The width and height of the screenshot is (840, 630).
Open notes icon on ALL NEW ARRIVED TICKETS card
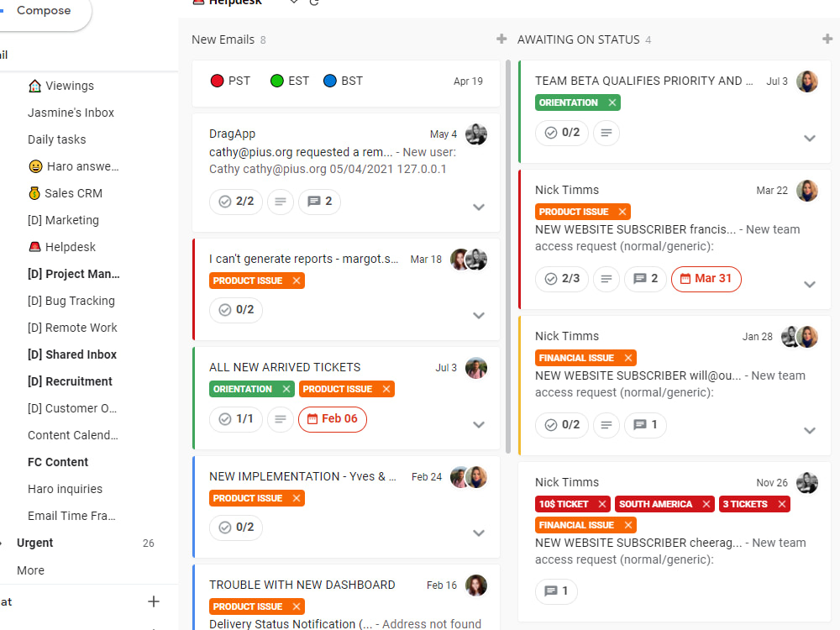[x=281, y=419]
